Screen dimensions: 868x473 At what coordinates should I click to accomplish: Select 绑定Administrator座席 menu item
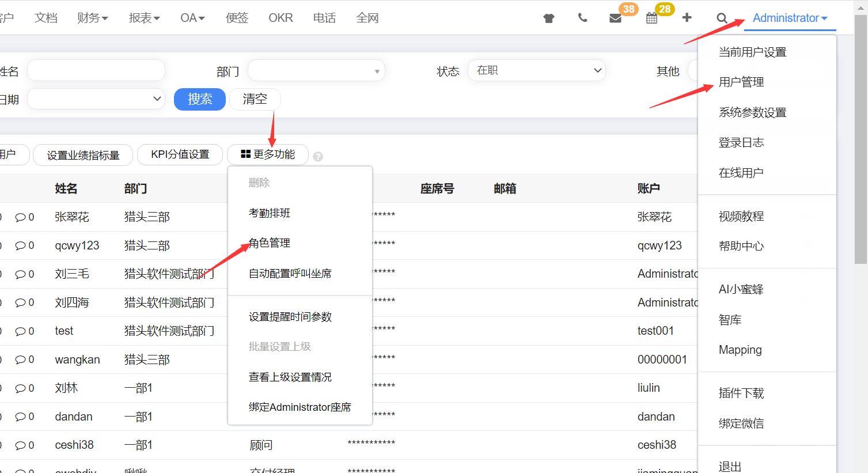[x=300, y=407]
